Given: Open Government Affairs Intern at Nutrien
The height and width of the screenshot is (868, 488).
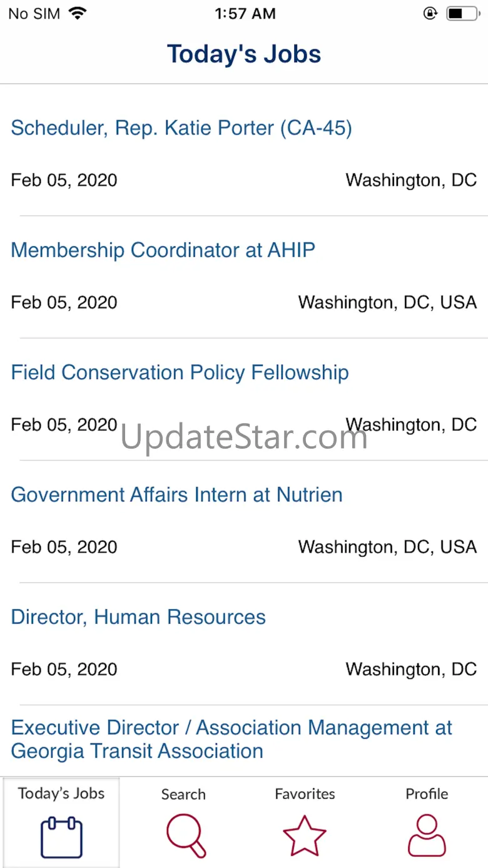Looking at the screenshot, I should [177, 495].
